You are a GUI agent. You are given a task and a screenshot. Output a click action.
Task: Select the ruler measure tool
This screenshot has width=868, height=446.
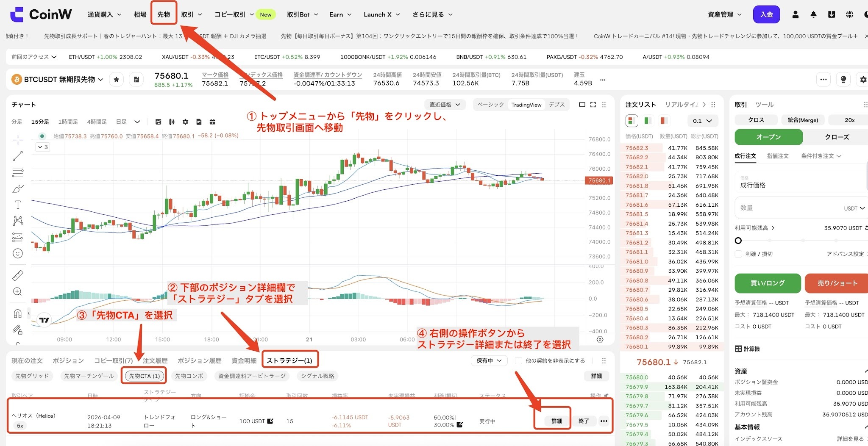[18, 276]
